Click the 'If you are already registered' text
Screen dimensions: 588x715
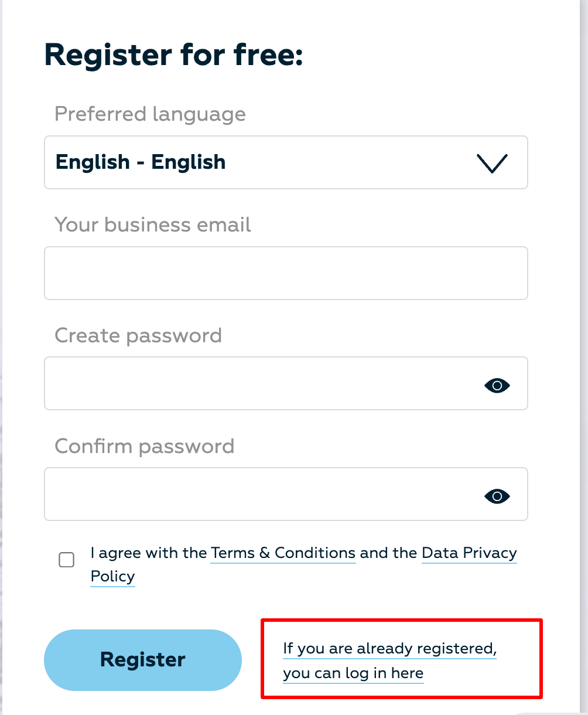click(389, 649)
